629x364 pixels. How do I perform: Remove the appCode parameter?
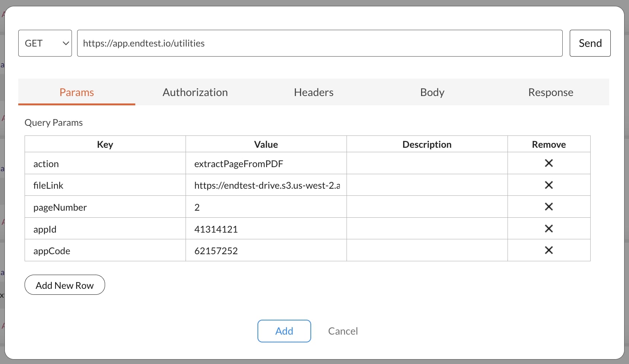(x=549, y=250)
